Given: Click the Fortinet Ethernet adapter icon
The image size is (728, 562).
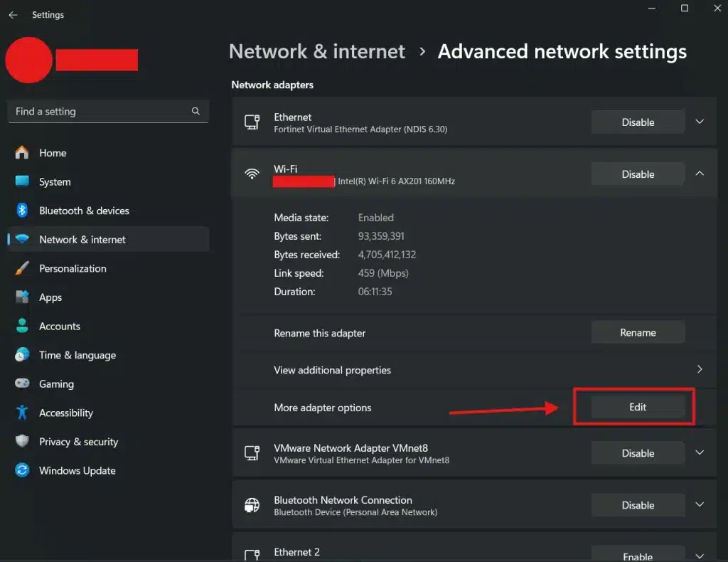Looking at the screenshot, I should (252, 122).
